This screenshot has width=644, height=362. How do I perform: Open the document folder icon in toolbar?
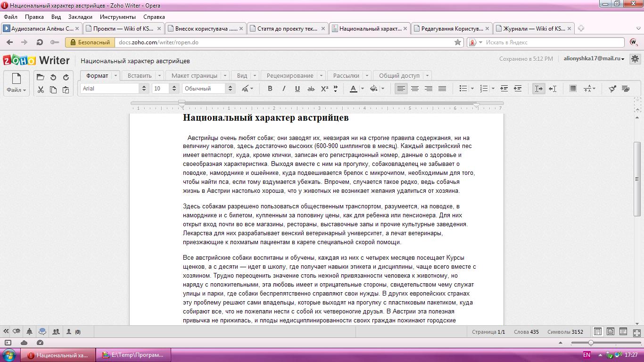click(41, 77)
